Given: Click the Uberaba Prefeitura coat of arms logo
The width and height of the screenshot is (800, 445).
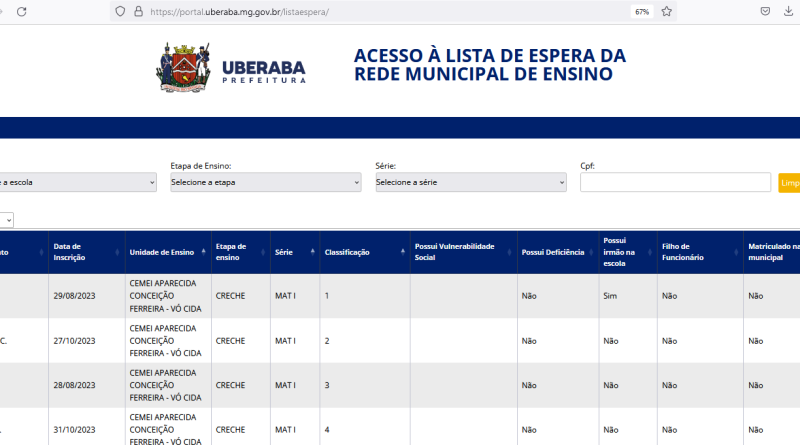Looking at the screenshot, I should click(181, 67).
